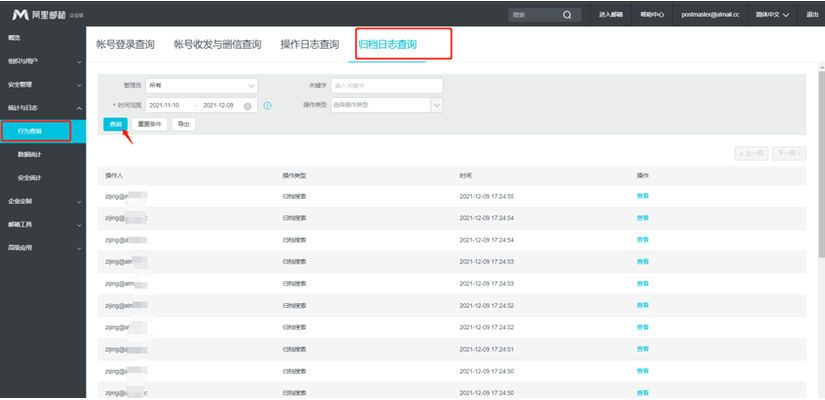Open the 管理员 dropdown showing 所有
The height and width of the screenshot is (400, 825).
pos(201,86)
